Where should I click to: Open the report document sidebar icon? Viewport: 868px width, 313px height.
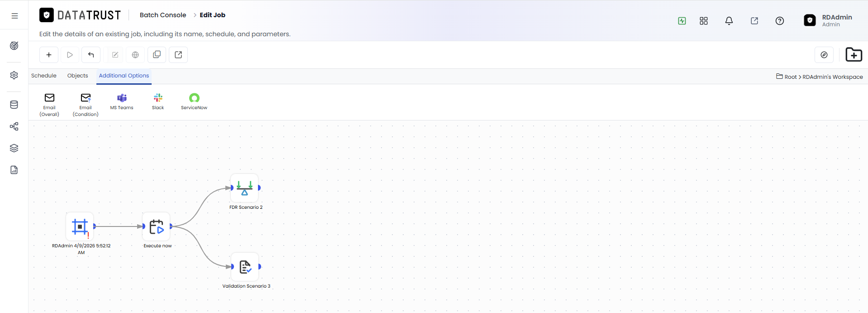coord(14,170)
